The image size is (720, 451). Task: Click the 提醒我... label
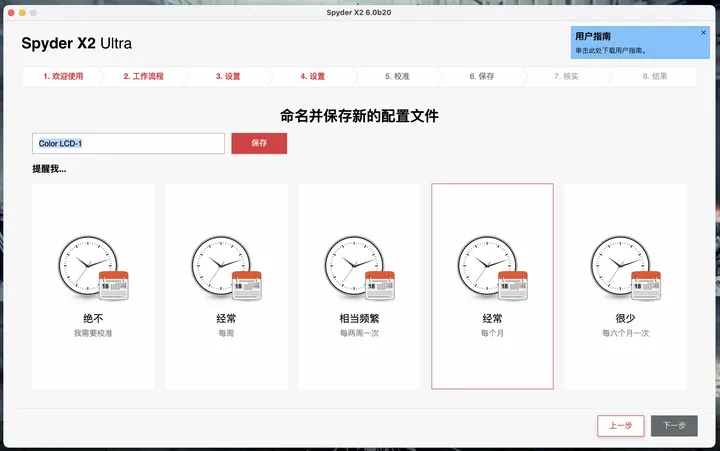[49, 169]
